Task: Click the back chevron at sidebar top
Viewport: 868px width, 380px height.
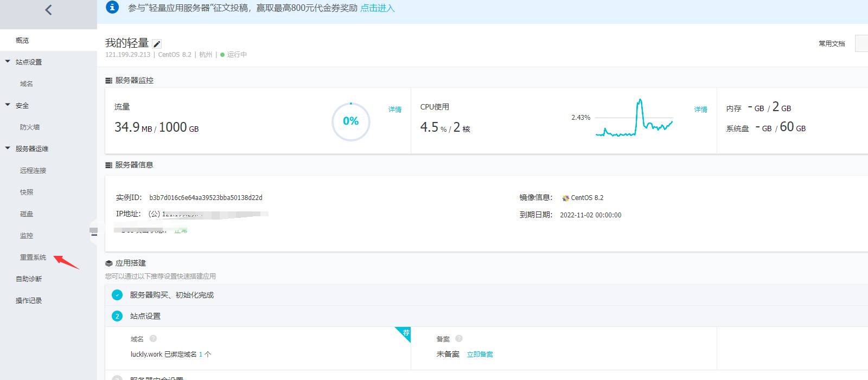Action: (x=48, y=10)
